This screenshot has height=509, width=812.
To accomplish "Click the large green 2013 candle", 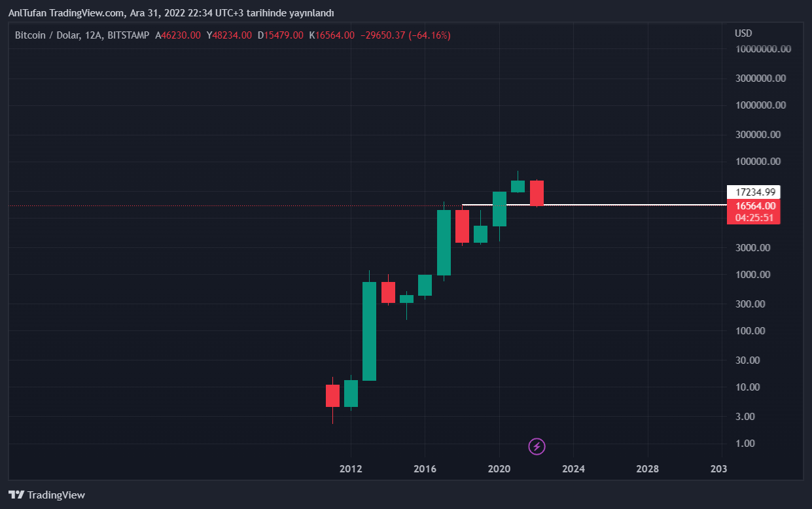I will 369,330.
